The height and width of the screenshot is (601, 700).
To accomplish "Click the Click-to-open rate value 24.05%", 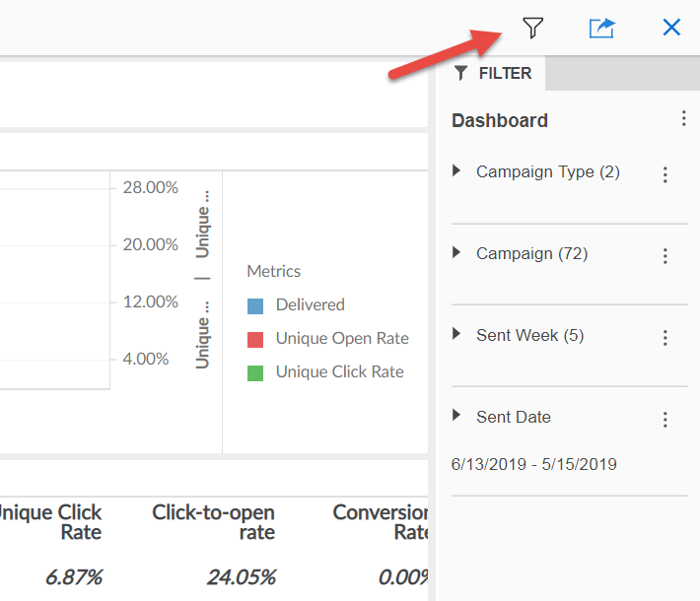I will (241, 576).
